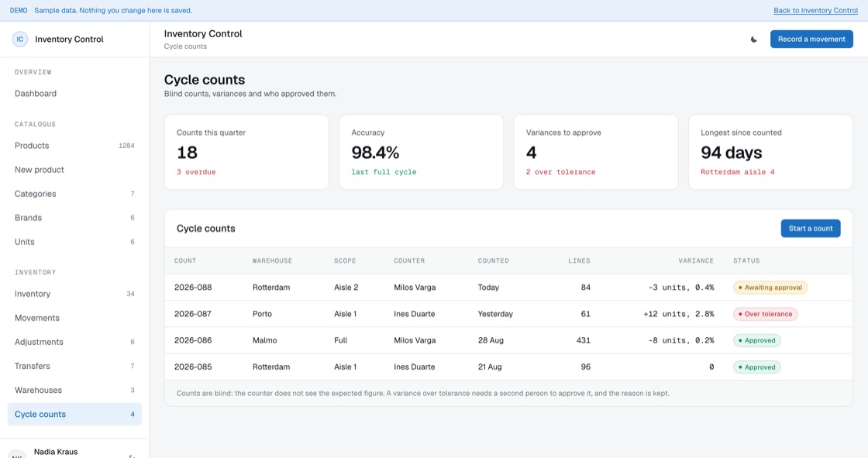Click the Awaiting approval status badge
The width and height of the screenshot is (868, 458).
click(x=770, y=288)
